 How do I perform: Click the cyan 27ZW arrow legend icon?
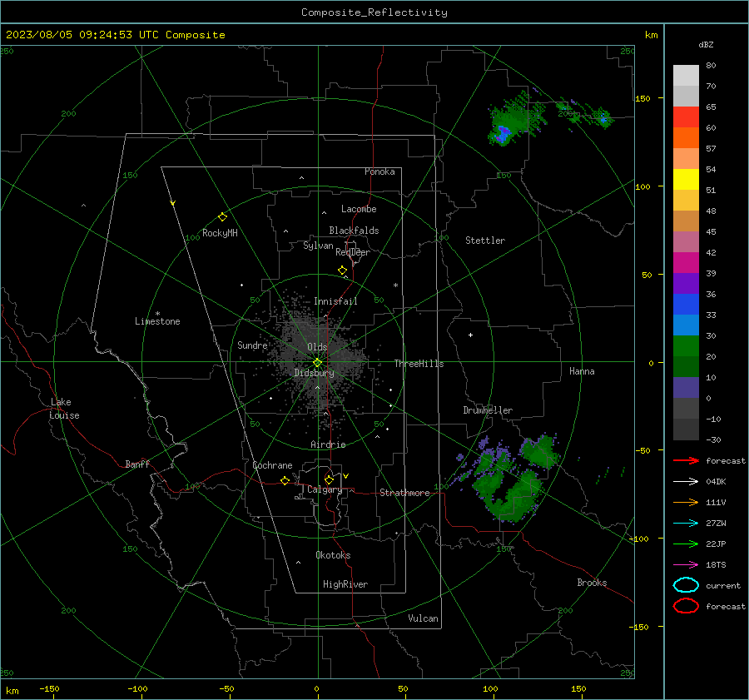click(686, 524)
